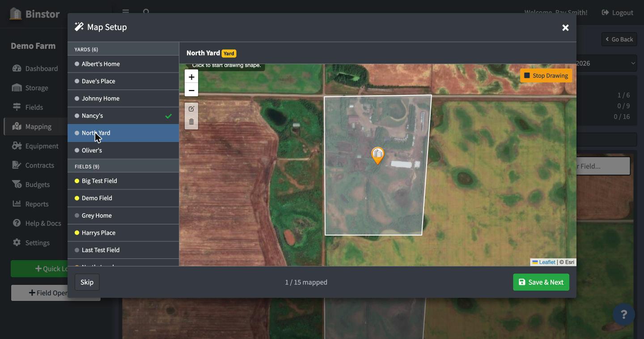Click Stop Drawing button
The image size is (644, 339).
546,75
